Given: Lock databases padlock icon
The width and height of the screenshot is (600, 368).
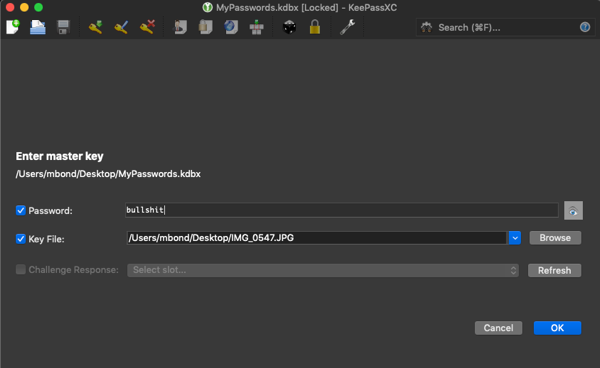Looking at the screenshot, I should click(x=315, y=27).
